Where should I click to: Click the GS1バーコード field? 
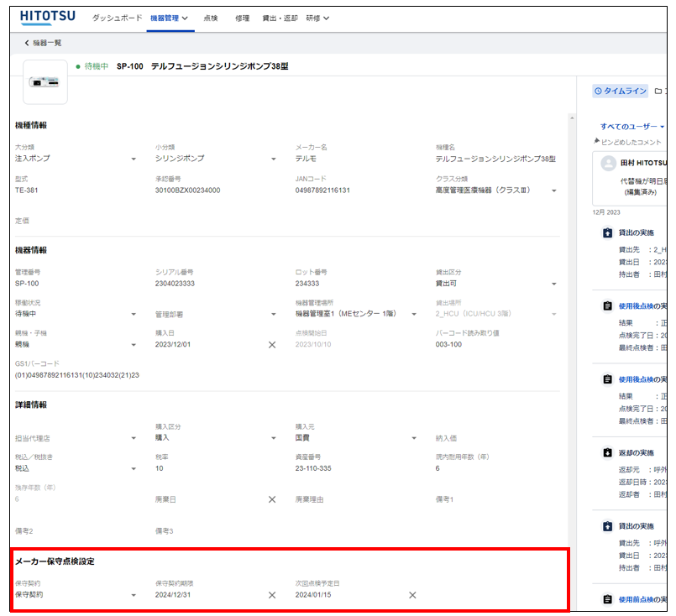point(76,375)
